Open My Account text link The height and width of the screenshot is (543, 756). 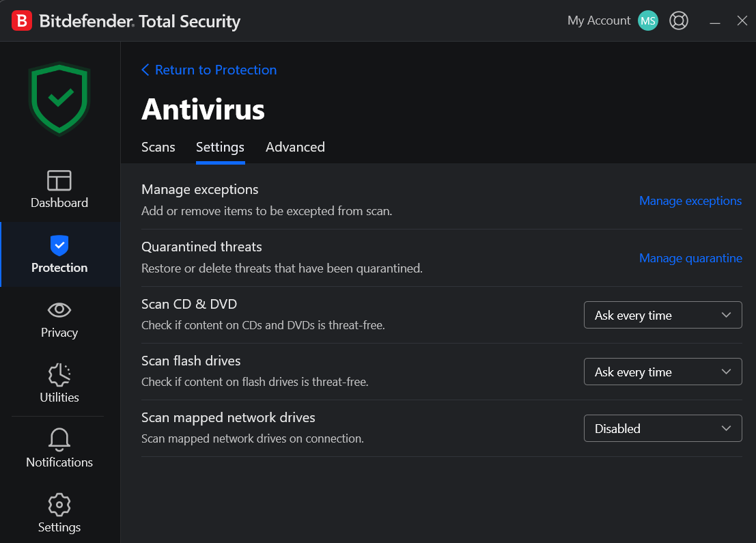pyautogui.click(x=599, y=20)
